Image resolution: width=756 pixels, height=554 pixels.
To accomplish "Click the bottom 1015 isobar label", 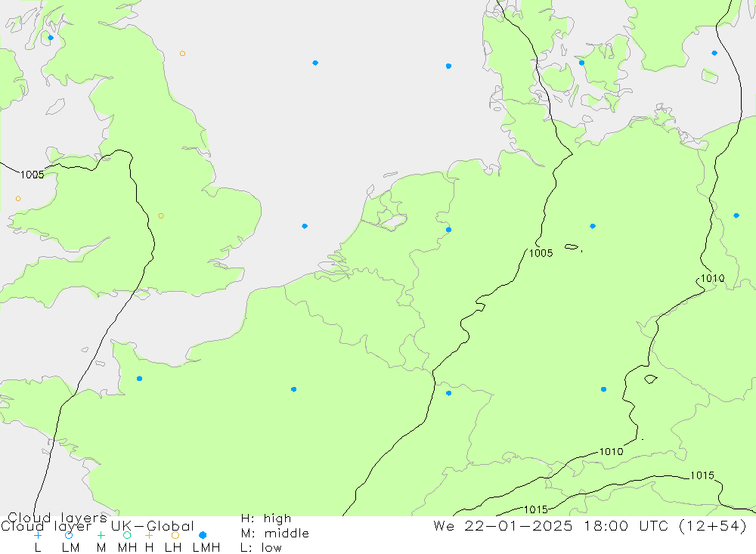I will pos(536,509).
